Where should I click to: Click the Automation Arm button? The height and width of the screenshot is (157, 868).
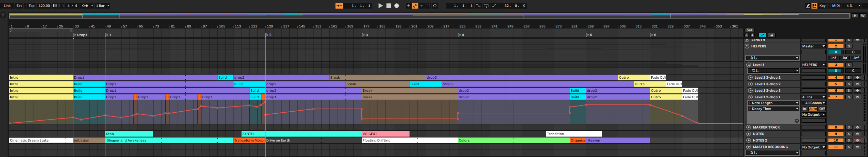[x=415, y=6]
